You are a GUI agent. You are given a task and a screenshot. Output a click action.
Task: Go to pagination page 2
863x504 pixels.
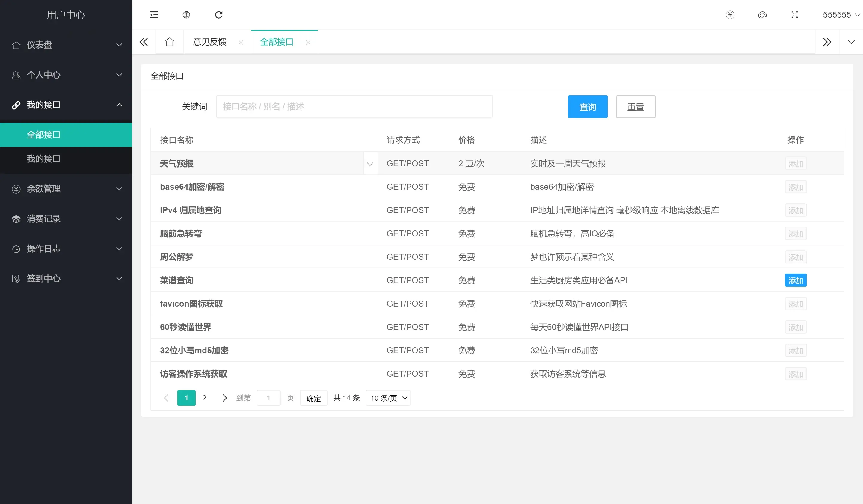pyautogui.click(x=204, y=398)
